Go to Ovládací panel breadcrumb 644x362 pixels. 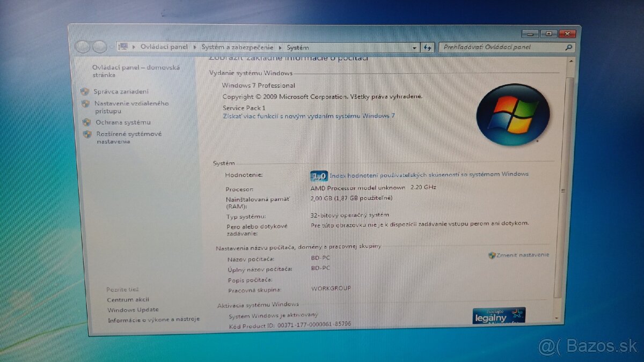[x=164, y=47]
